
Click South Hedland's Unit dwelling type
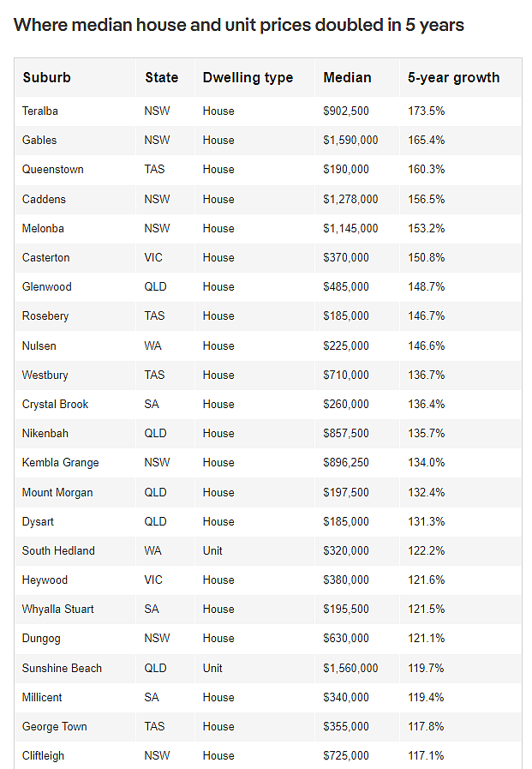[212, 550]
